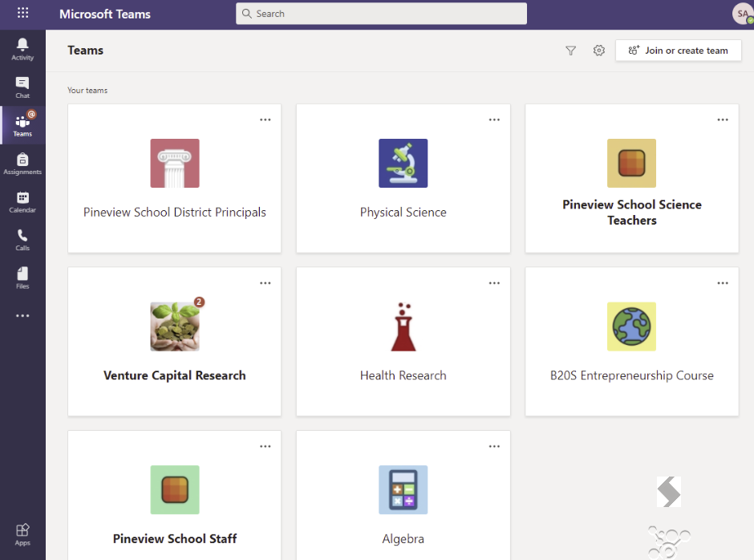Open Chat in the sidebar
Image resolution: width=754 pixels, height=560 pixels.
[x=22, y=87]
